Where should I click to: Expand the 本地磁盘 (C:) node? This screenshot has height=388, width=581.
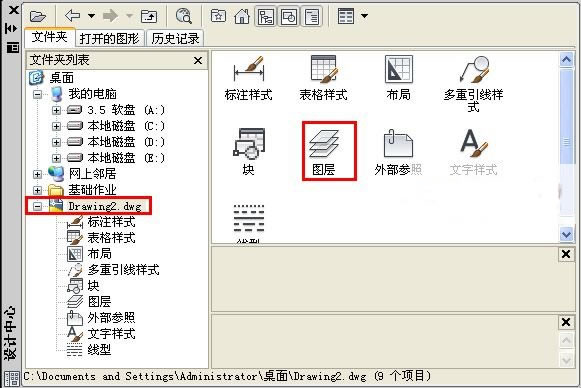[56, 126]
